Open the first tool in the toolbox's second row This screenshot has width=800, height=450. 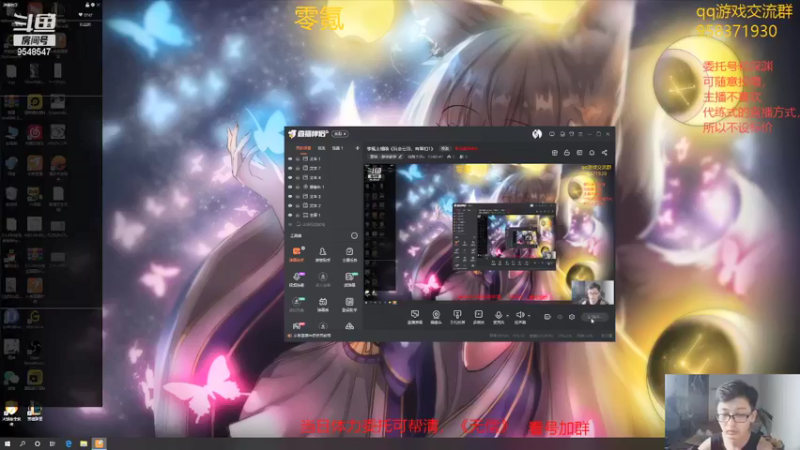[296, 279]
